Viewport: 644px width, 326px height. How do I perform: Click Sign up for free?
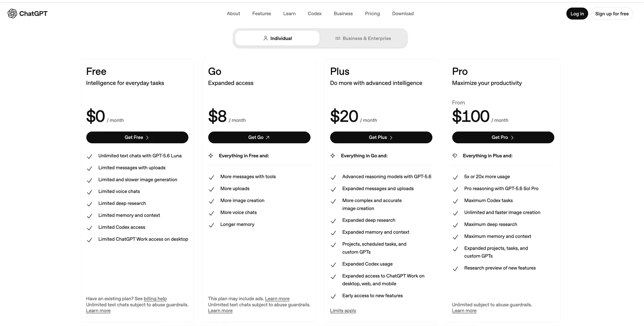612,14
